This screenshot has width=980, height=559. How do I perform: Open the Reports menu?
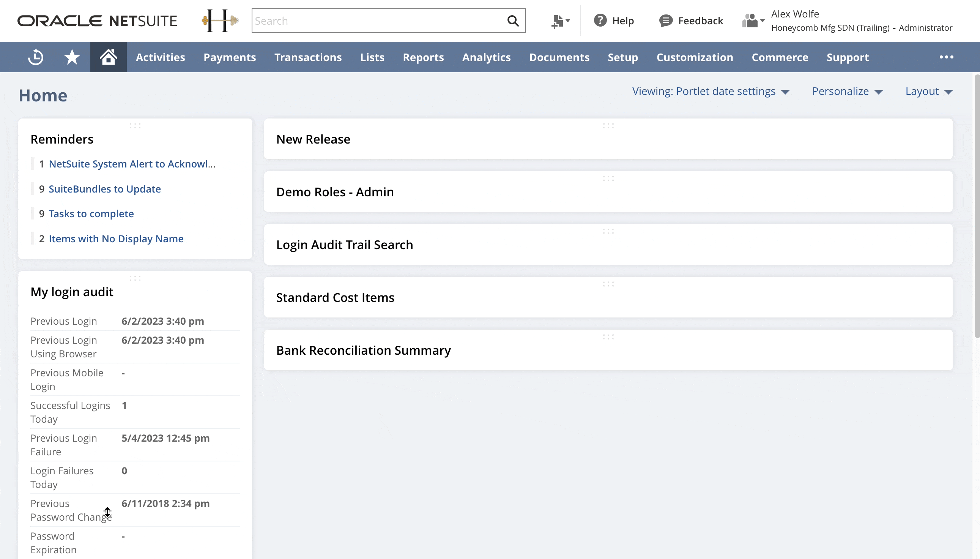tap(423, 57)
